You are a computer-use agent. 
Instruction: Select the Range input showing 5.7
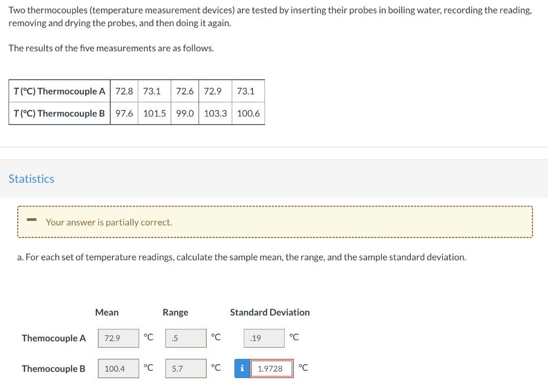(x=186, y=368)
